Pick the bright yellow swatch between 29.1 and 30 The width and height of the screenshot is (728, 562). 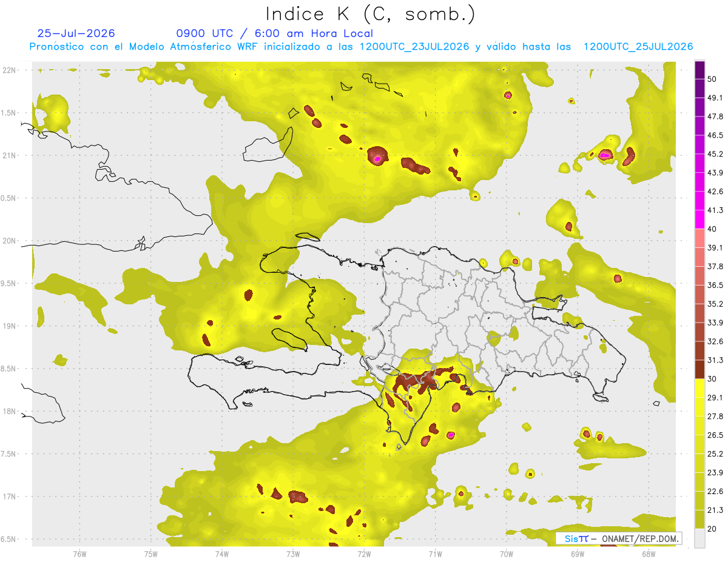699,388
